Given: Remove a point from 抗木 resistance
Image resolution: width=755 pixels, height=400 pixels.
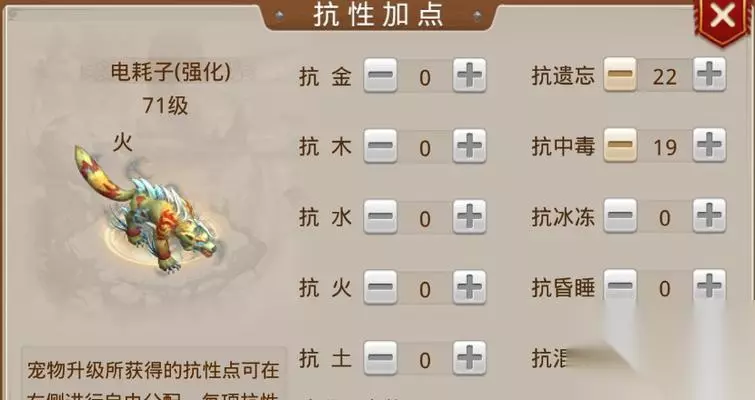Looking at the screenshot, I should [380, 146].
